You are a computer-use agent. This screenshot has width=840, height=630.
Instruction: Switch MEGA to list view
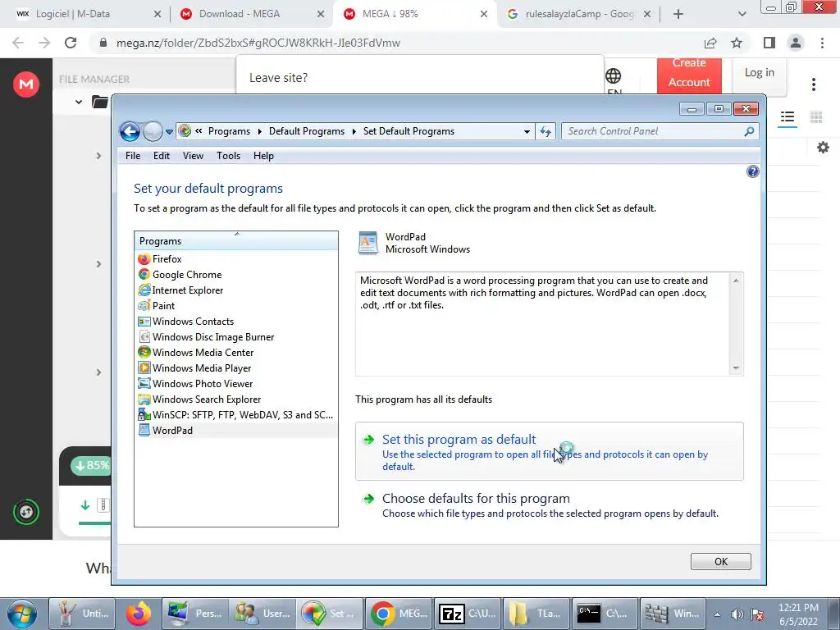pos(787,117)
